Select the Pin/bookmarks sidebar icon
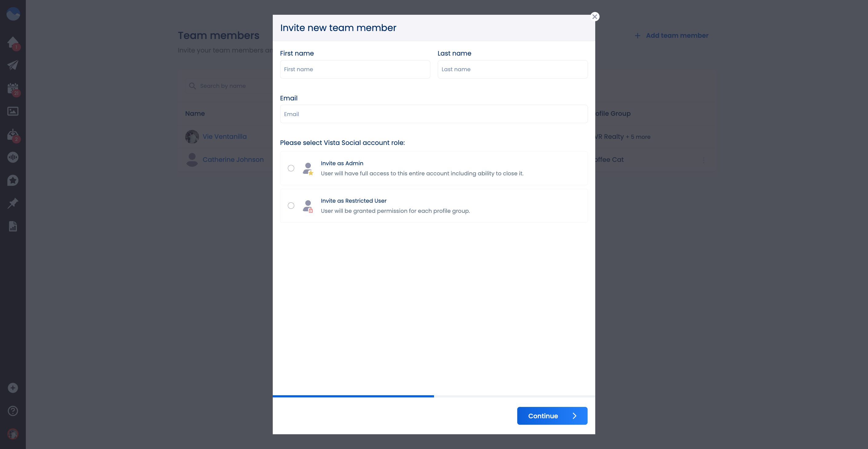The image size is (868, 449). pos(13,203)
